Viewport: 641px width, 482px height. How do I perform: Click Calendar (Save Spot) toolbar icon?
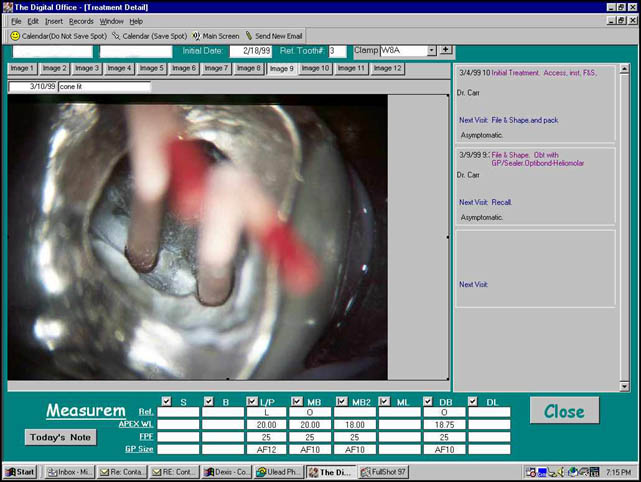[116, 35]
